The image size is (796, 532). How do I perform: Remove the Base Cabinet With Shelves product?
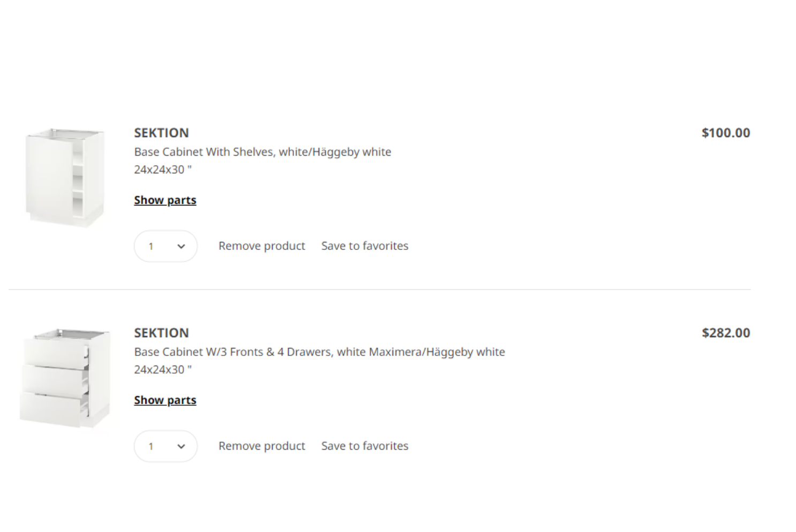tap(261, 246)
